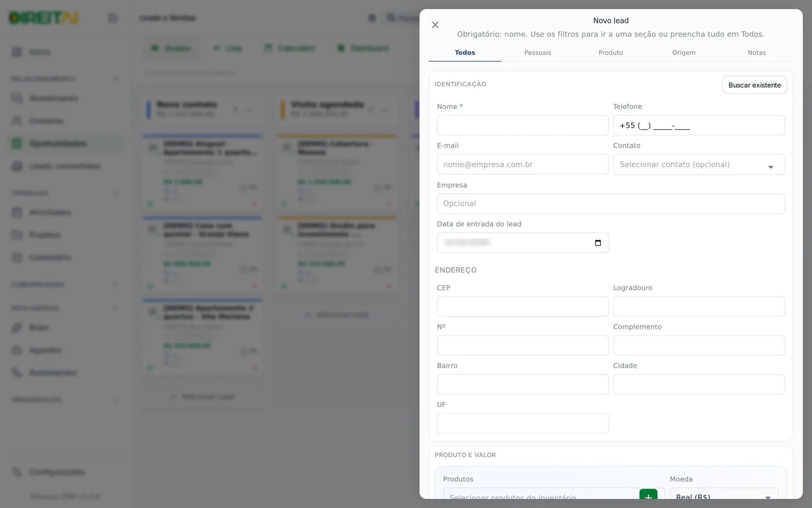Open the Produto tab
The image size is (812, 508).
[x=611, y=52]
